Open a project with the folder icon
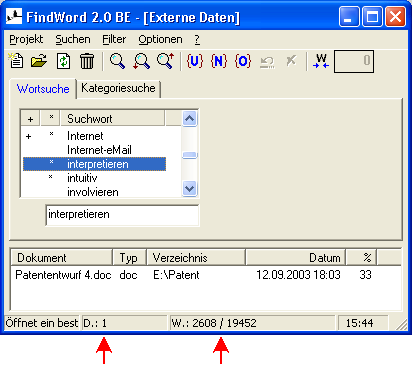This screenshot has width=412, height=365. coord(39,61)
